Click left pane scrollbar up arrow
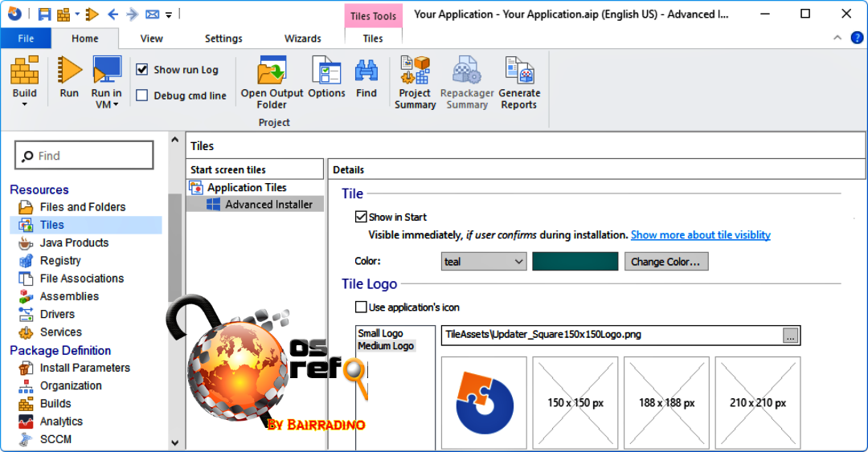The height and width of the screenshot is (452, 868). point(175,140)
